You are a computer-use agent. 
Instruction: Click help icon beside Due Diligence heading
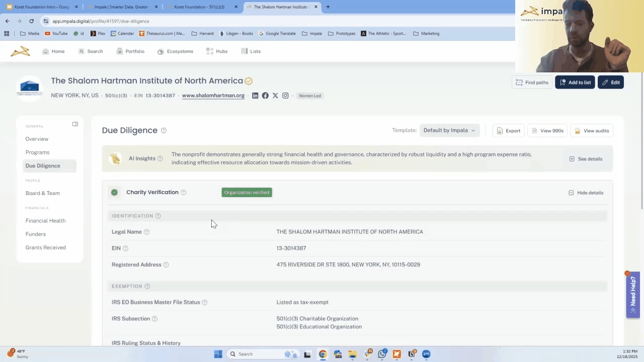[x=164, y=131]
